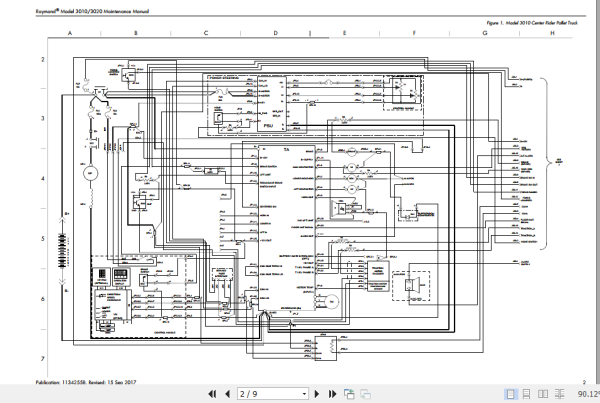600x403 pixels.
Task: Select single page layout mode
Action: pos(510,394)
